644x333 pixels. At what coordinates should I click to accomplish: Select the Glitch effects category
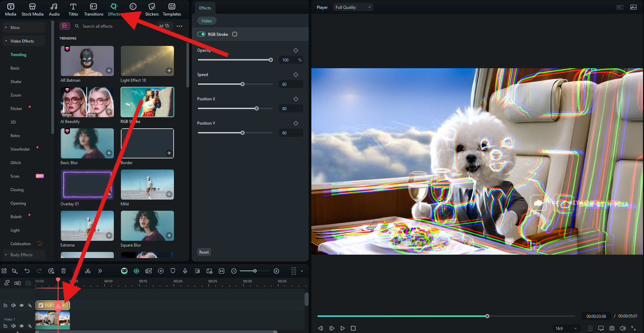(16, 162)
